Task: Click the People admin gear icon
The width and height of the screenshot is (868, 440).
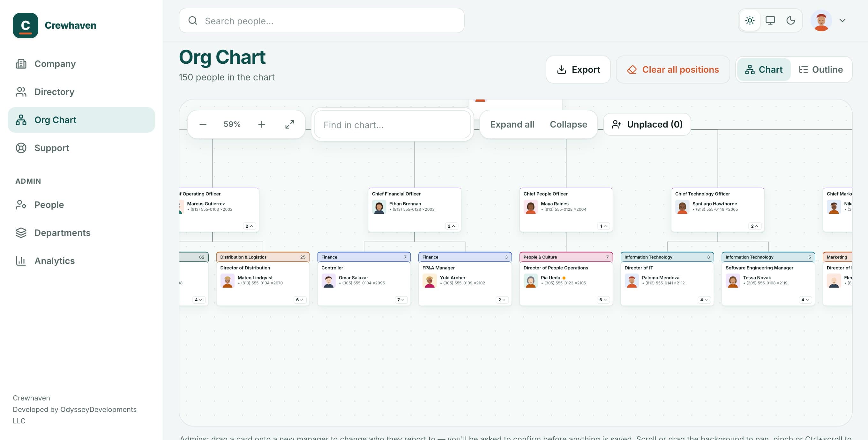Action: tap(21, 204)
